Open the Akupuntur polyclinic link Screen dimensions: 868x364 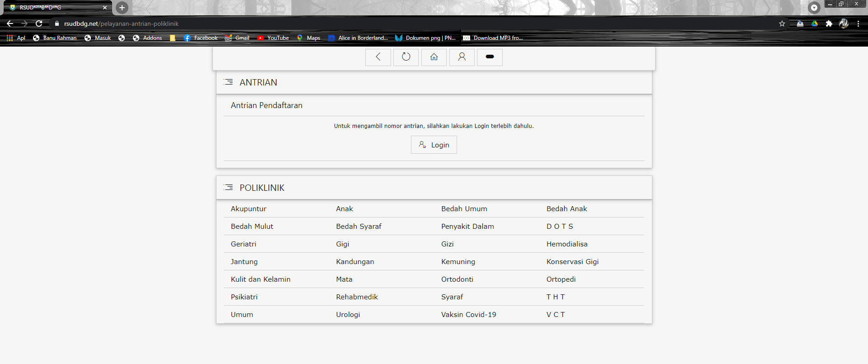tap(249, 209)
